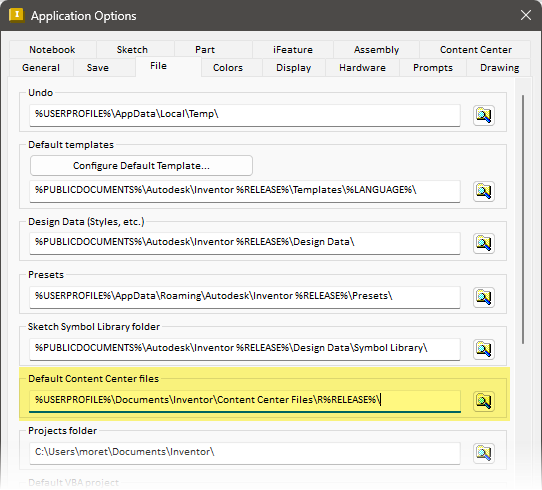
Task: Click in the Design Data path field
Action: click(245, 243)
